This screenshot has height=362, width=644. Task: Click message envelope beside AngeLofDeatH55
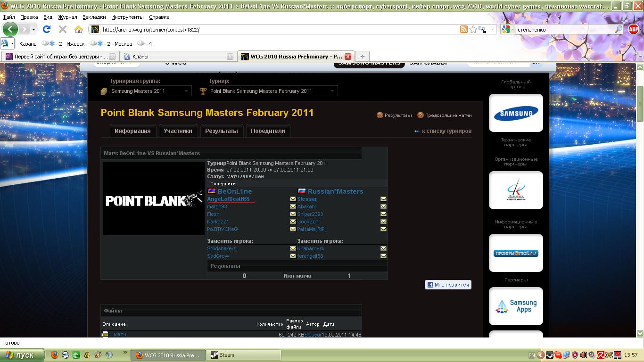click(x=293, y=199)
